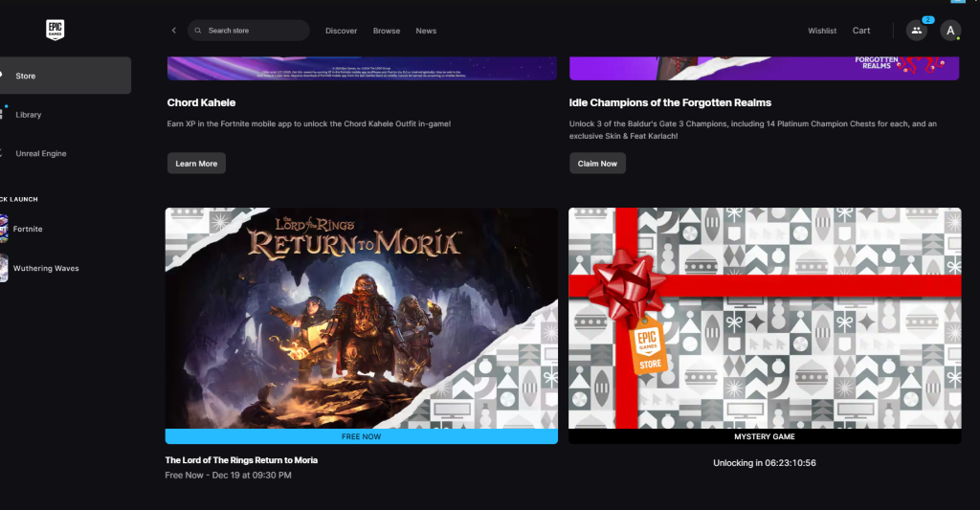The height and width of the screenshot is (510, 980).
Task: Click the Chord Kahele banner image
Action: coord(362,68)
